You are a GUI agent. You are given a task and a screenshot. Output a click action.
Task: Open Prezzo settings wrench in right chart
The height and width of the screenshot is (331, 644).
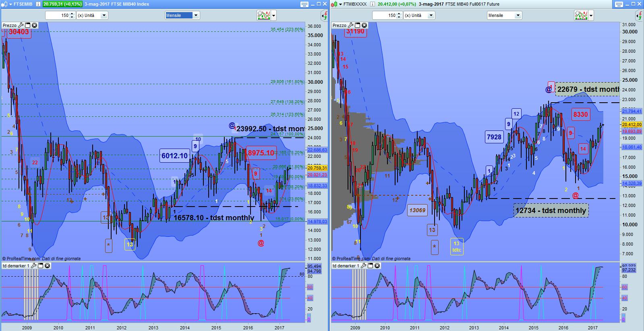pos(351,25)
